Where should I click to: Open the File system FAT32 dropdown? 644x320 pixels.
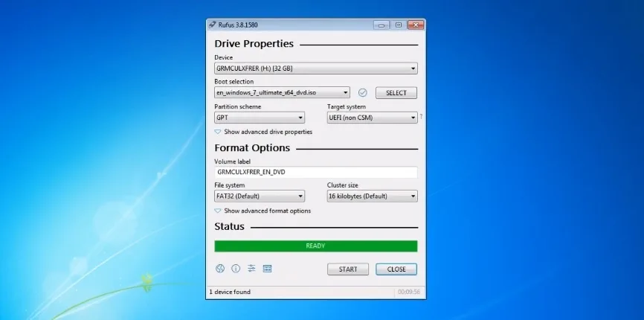pos(260,196)
